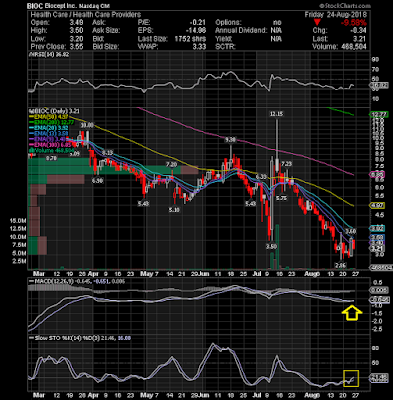Screen dimensions: 393x400
Task: Click the 'May' label on price chart axis
Action: click(146, 274)
